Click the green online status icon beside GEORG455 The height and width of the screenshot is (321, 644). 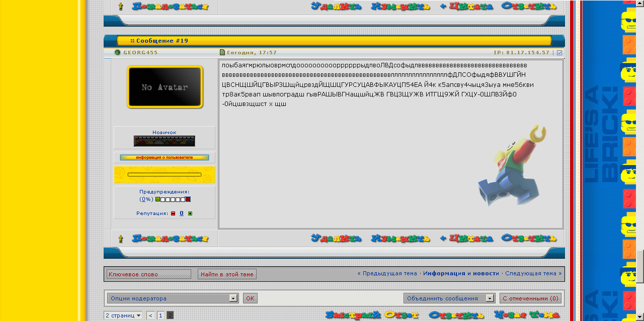[x=118, y=52]
